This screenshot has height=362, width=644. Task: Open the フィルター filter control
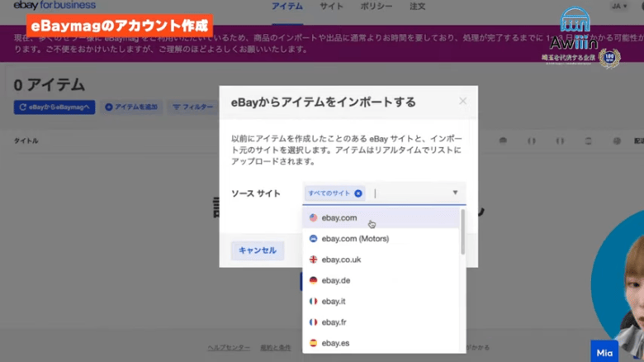pos(192,107)
